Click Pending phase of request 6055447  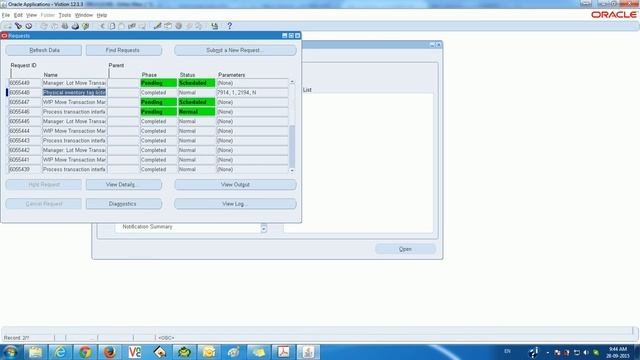coord(159,102)
